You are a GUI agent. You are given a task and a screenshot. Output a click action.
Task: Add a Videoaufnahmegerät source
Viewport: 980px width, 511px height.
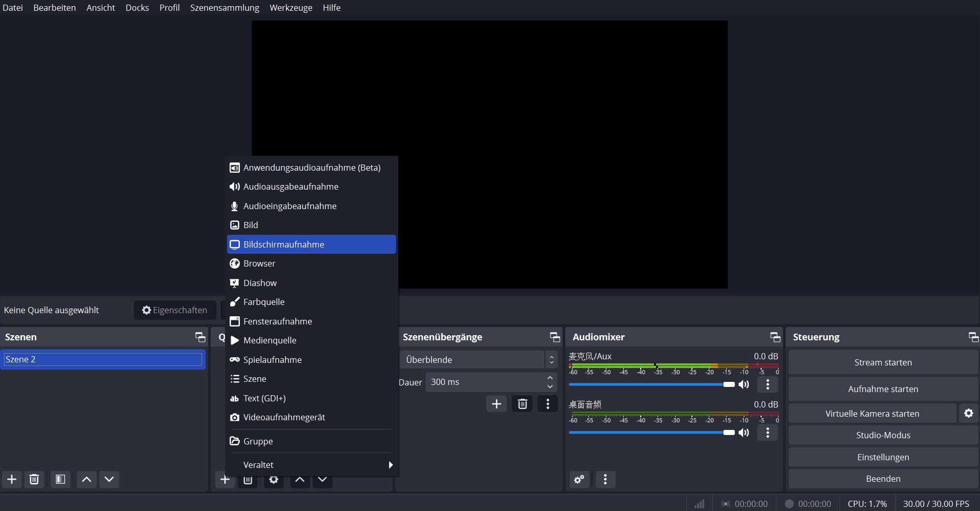point(312,417)
